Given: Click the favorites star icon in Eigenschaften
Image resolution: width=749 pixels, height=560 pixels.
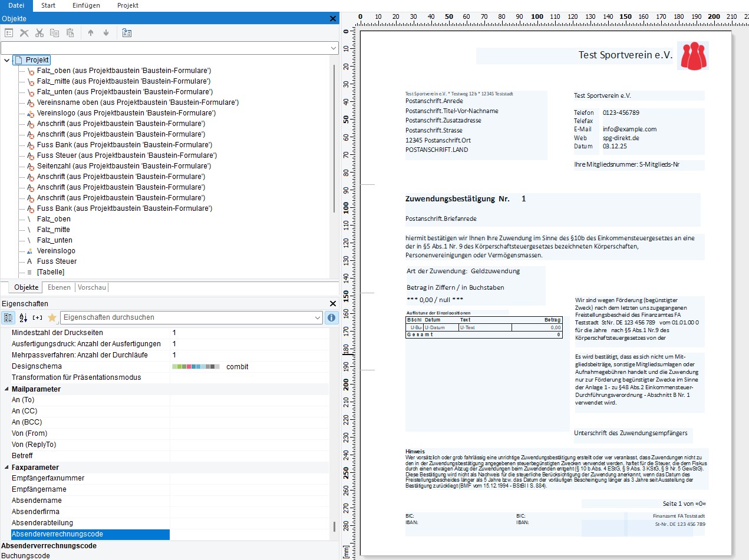Looking at the screenshot, I should [52, 317].
